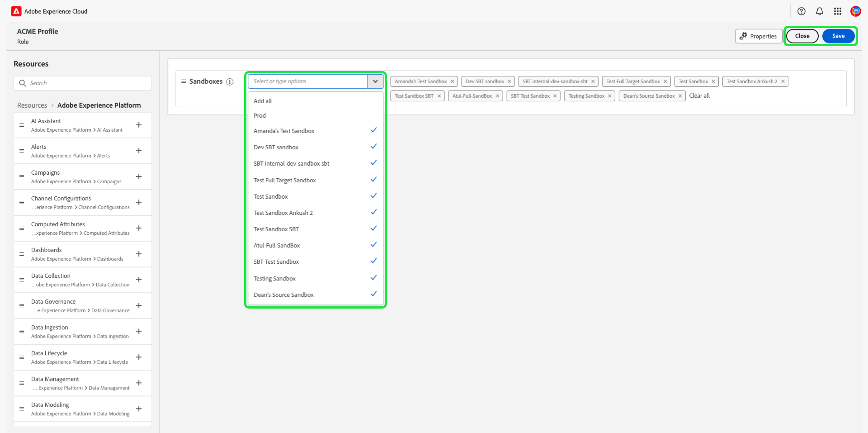This screenshot has height=433, width=868.
Task: Click the drag handle beside AI Assistant
Action: pos(22,125)
